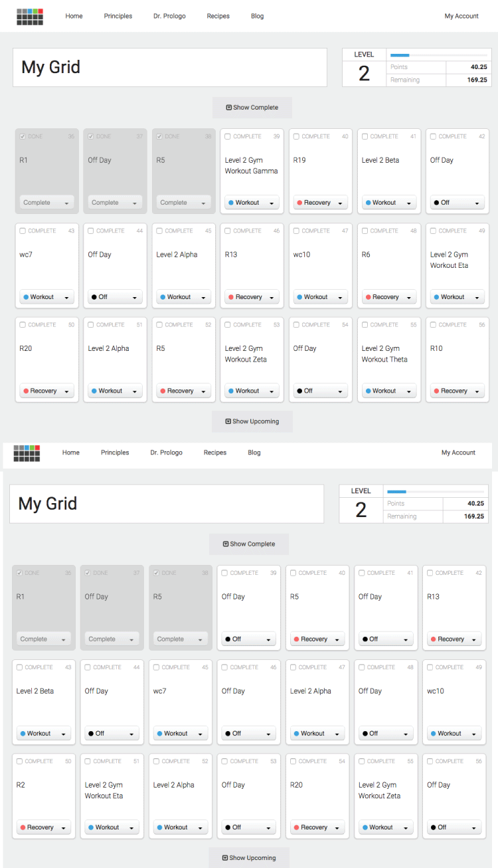Click the topmost My Grid title field
498x868 pixels.
170,67
